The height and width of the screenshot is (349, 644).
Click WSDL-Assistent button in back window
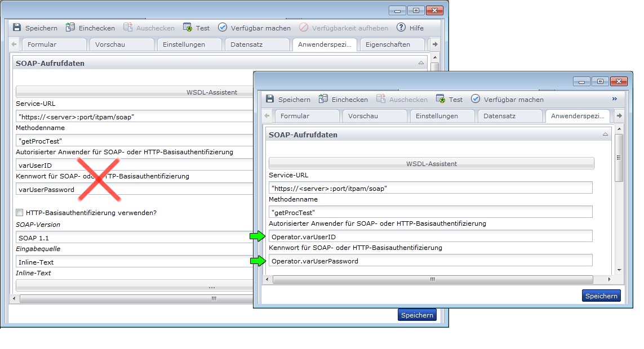[x=134, y=92]
